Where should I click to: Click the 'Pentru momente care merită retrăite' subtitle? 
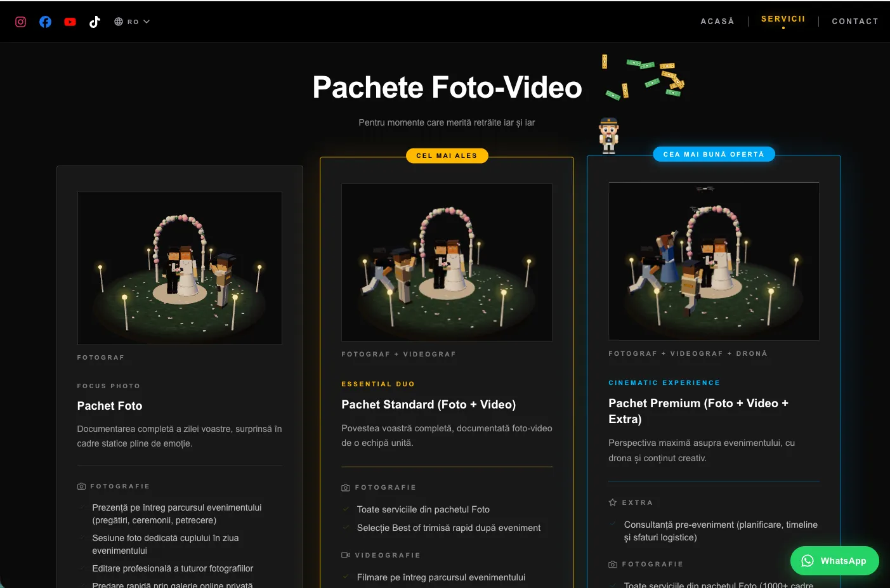(x=447, y=122)
